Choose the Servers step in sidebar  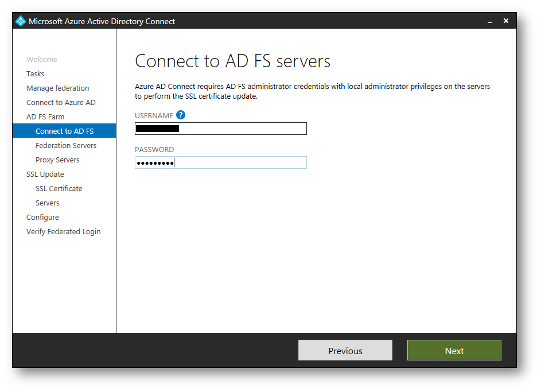(47, 203)
